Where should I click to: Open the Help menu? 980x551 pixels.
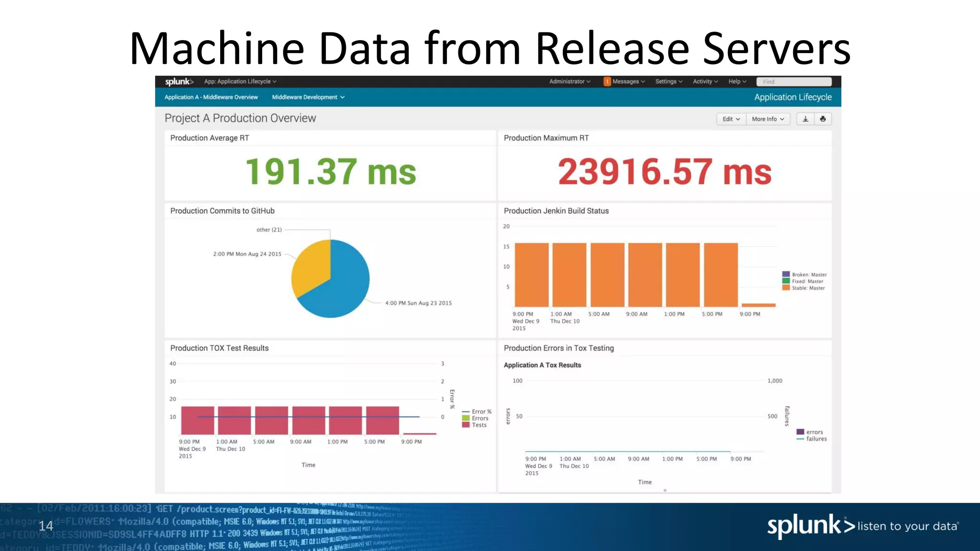[737, 82]
